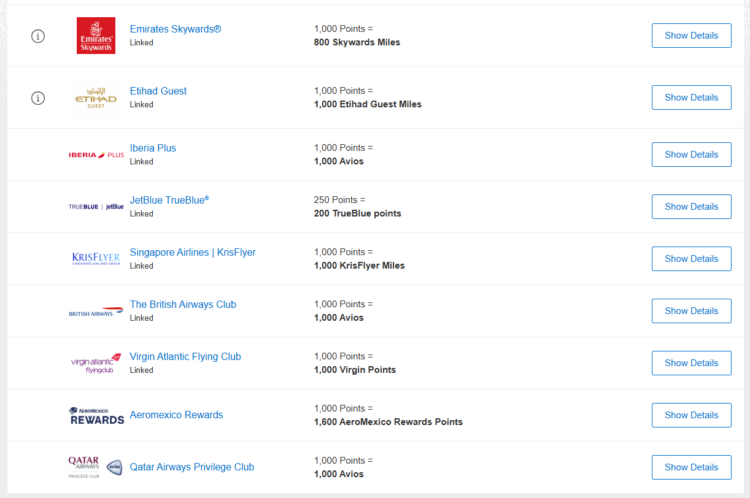Click the Virgin Atlantic Flying Club logo
This screenshot has height=498, width=750.
pyautogui.click(x=96, y=364)
